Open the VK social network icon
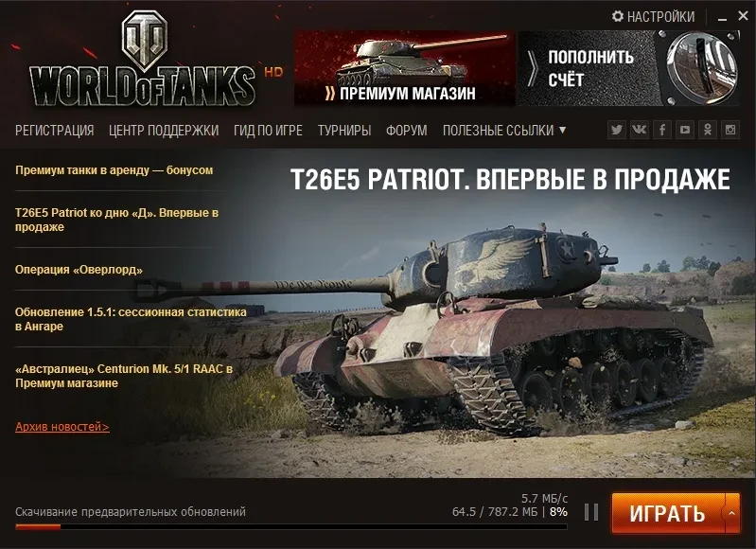 [640, 130]
